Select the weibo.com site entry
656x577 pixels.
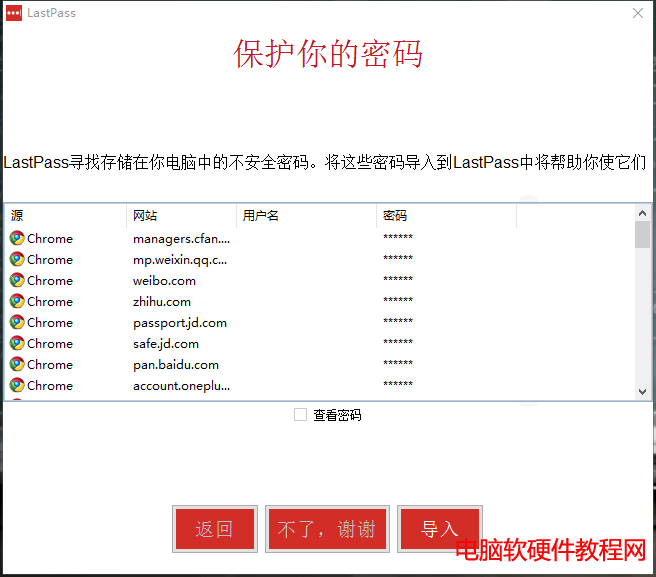pyautogui.click(x=164, y=281)
